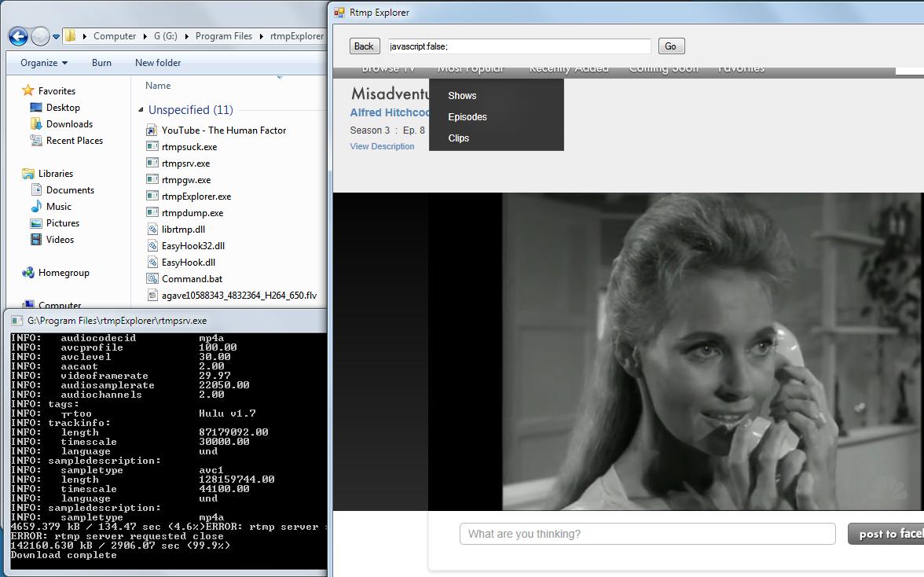Click the Videos library film icon
The image size is (924, 577).
36,239
